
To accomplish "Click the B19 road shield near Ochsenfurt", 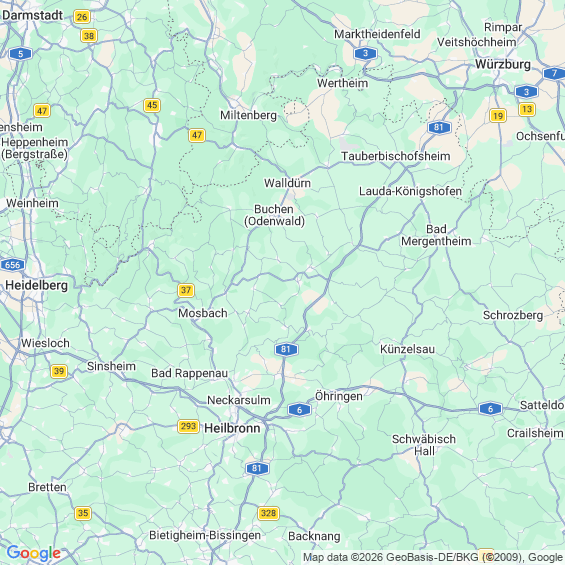I will tap(498, 116).
